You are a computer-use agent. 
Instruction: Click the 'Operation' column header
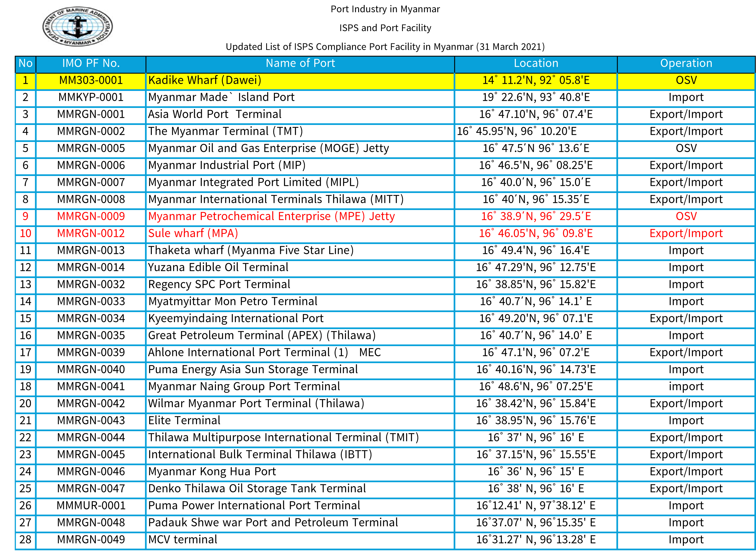click(686, 63)
